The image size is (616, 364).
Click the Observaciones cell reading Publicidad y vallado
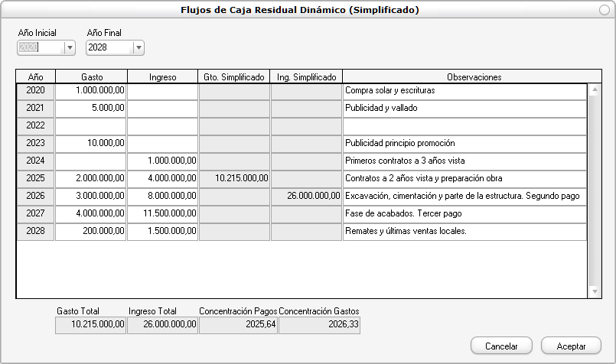(x=464, y=108)
